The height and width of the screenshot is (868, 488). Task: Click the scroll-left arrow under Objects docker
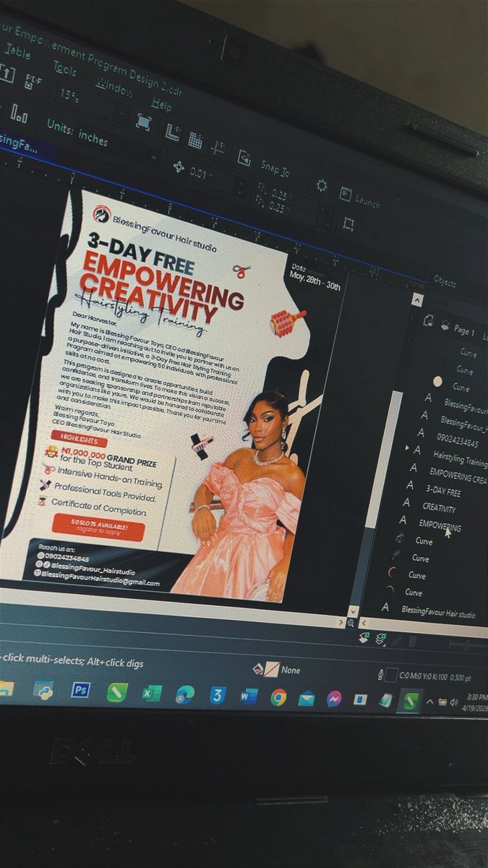point(364,622)
